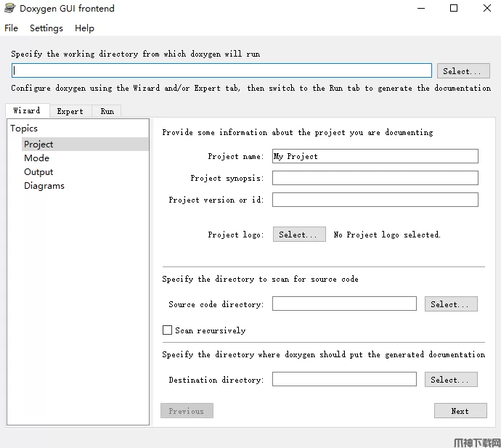Viewport: 501px width, 448px height.
Task: Select the Project topic in list
Action: click(38, 144)
